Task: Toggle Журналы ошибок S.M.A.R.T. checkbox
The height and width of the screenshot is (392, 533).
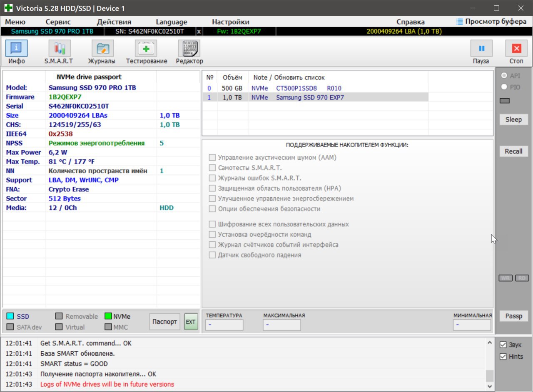Action: (x=212, y=178)
